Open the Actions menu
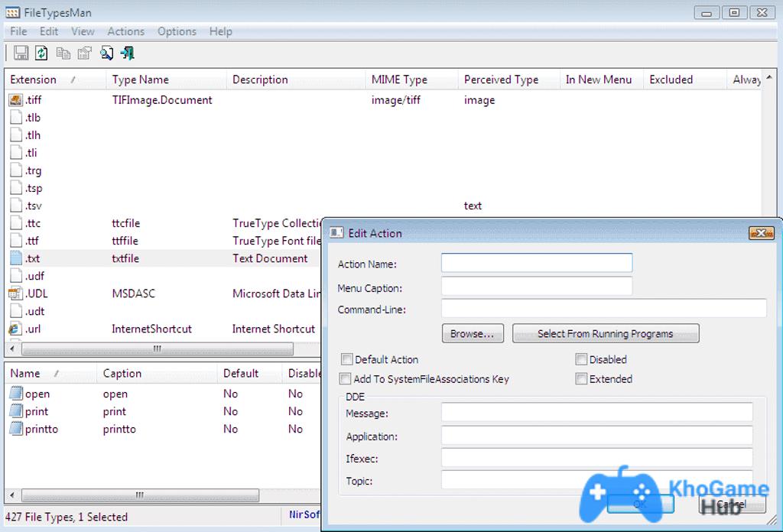This screenshot has height=532, width=783. click(x=125, y=31)
